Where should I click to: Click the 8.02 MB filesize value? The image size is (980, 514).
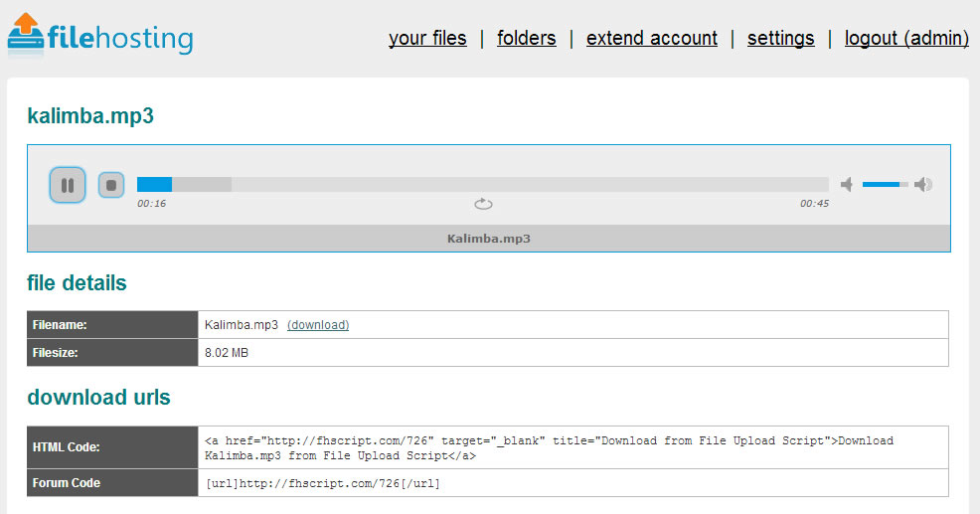pyautogui.click(x=227, y=353)
